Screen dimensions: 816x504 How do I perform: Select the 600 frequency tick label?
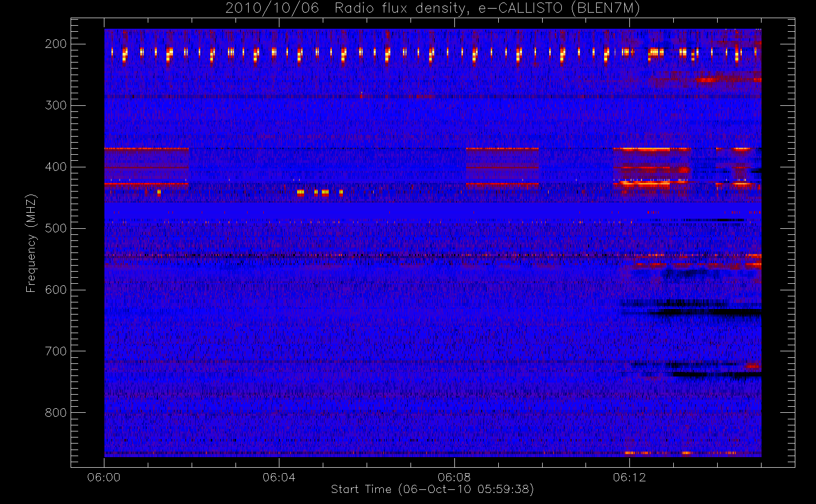[x=56, y=290]
